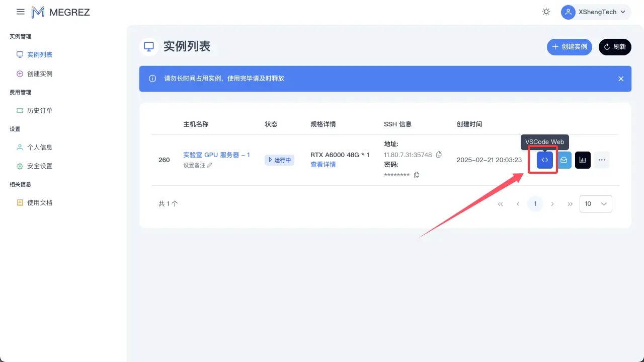Launch the JupyterLab icon next to VSCode

(x=563, y=160)
